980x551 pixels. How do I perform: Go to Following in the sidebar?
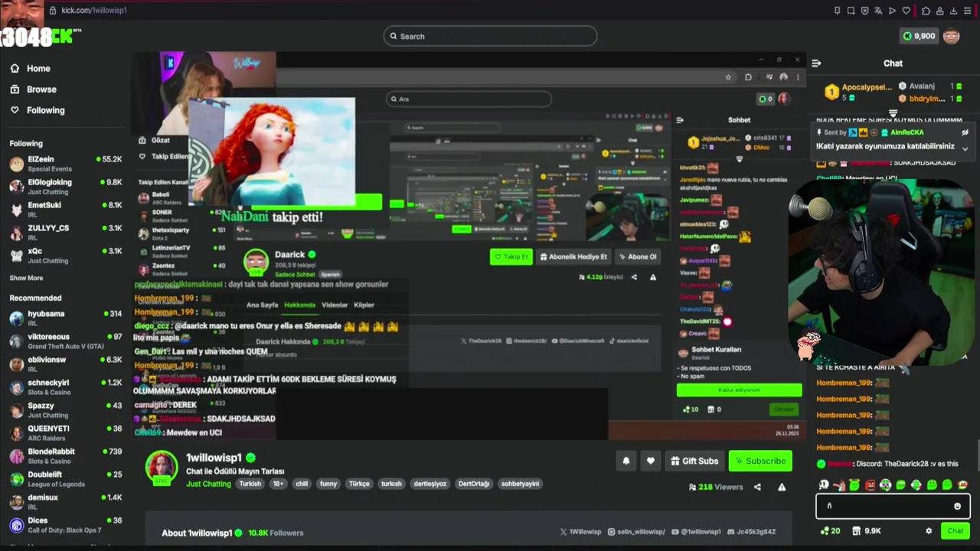pos(38,110)
